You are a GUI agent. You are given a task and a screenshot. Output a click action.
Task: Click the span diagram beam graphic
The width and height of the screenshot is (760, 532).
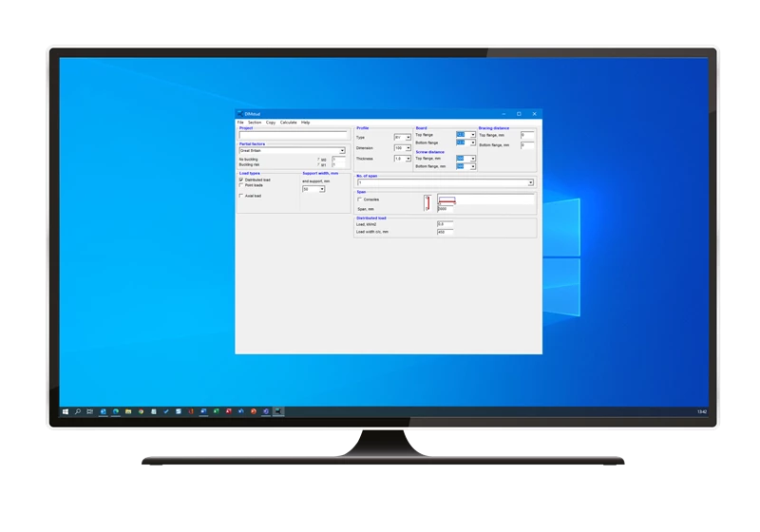point(446,200)
